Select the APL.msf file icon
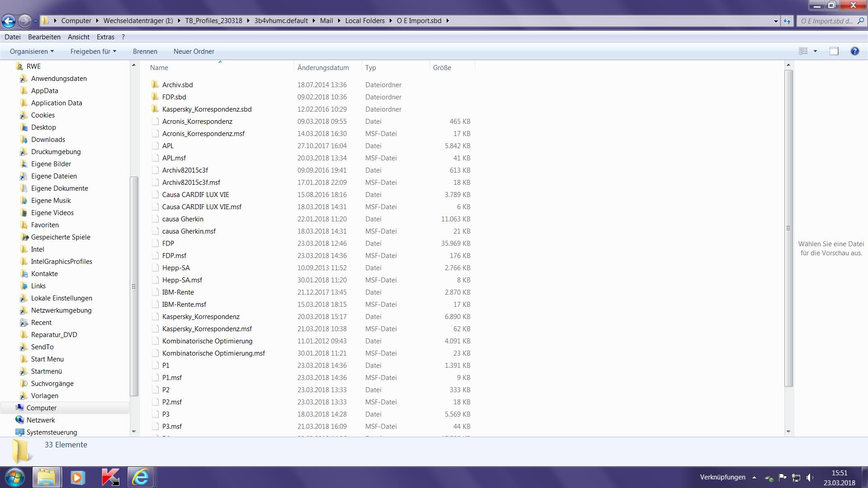 [x=155, y=158]
